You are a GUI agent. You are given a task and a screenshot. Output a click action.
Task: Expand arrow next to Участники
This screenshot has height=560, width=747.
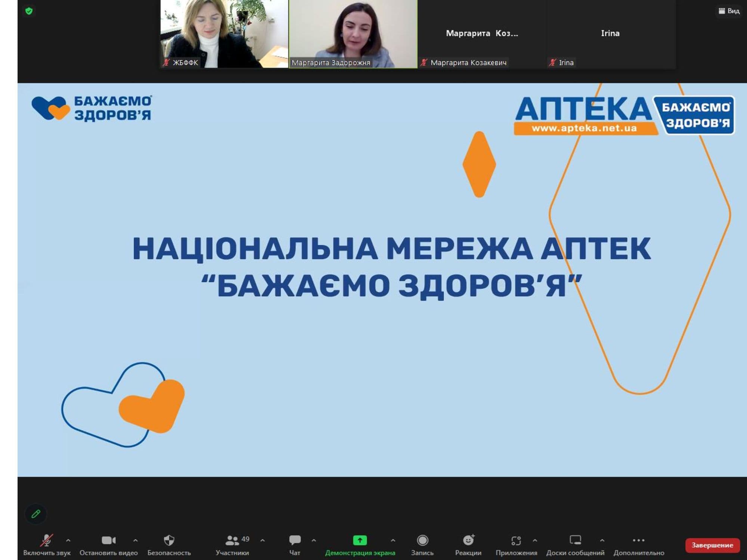263,540
